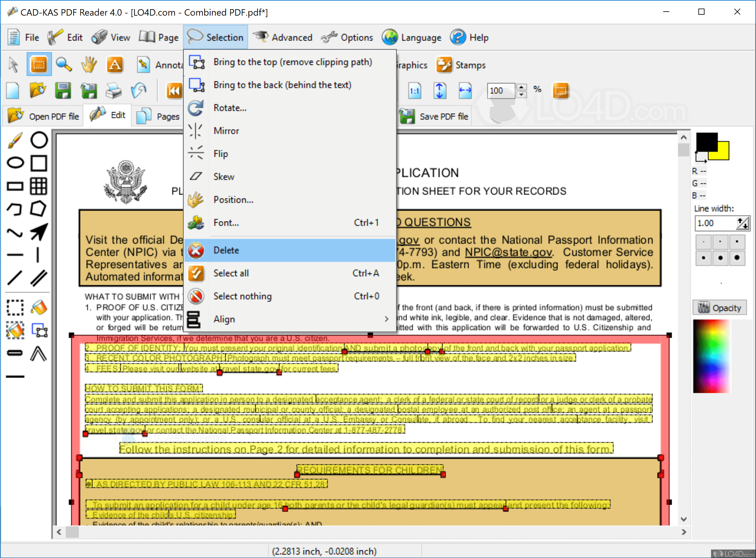Open the Advanced menu
This screenshot has width=756, height=558.
click(x=283, y=37)
